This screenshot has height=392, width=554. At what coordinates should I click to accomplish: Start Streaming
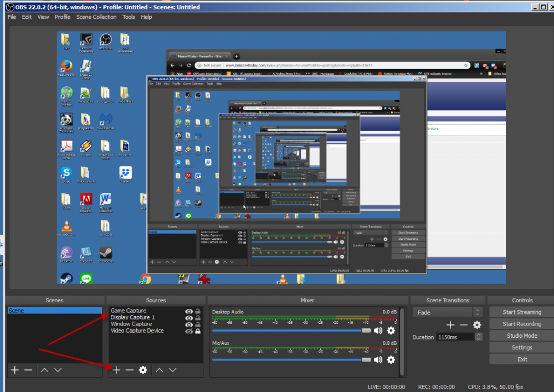click(x=521, y=312)
